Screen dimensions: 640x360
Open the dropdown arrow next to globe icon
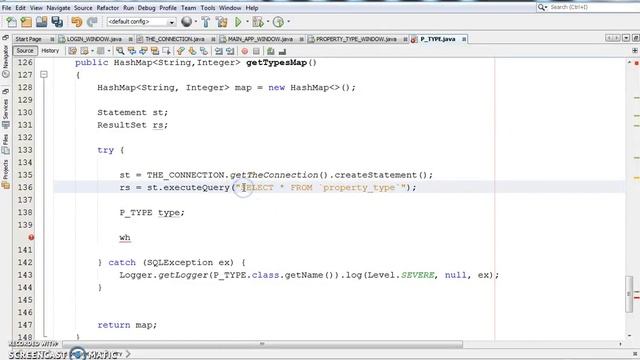tap(196, 22)
